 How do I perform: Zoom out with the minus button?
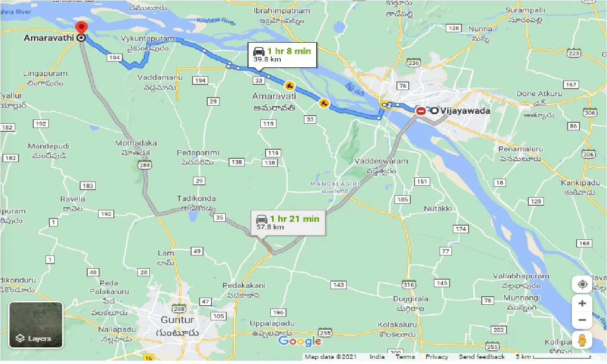click(x=582, y=320)
